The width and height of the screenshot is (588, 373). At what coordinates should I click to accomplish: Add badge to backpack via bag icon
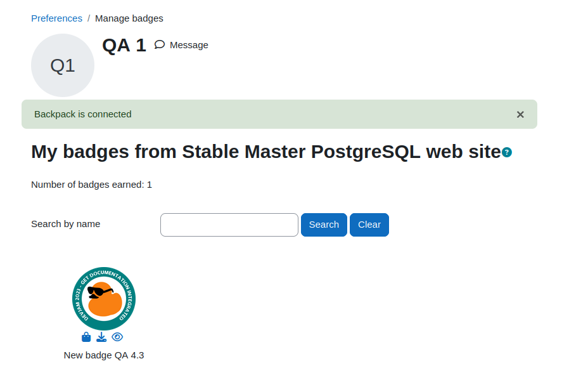click(86, 337)
